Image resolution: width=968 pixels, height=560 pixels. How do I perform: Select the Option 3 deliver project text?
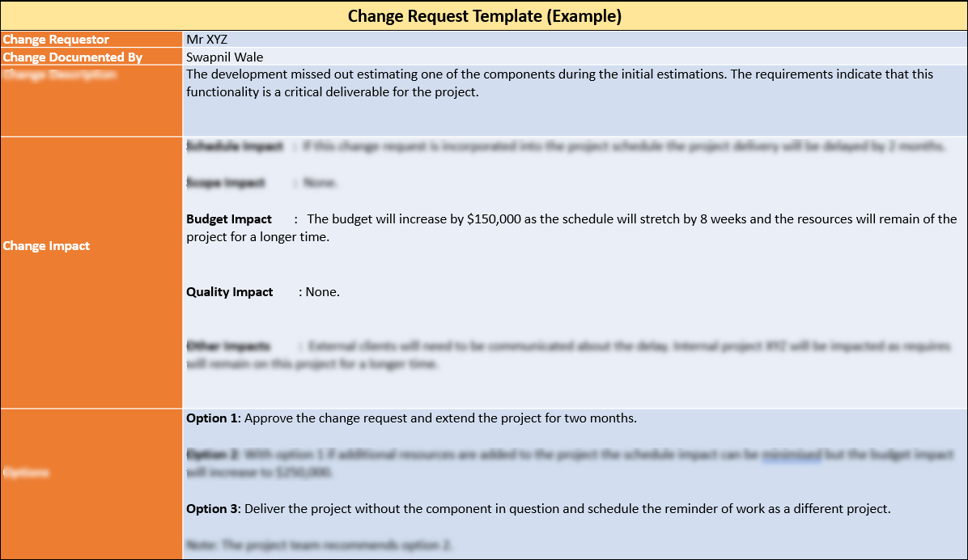pyautogui.click(x=538, y=509)
